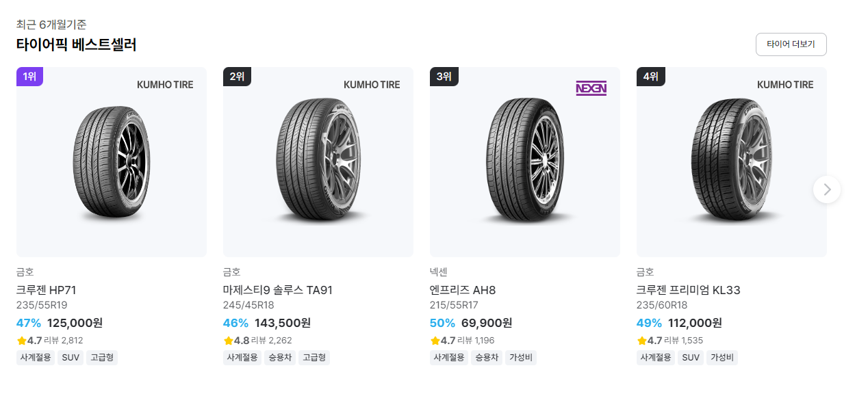The height and width of the screenshot is (394, 868).
Task: Click the 3위 rank badge on 엔프리즈 AH8 card
Action: coord(443,77)
